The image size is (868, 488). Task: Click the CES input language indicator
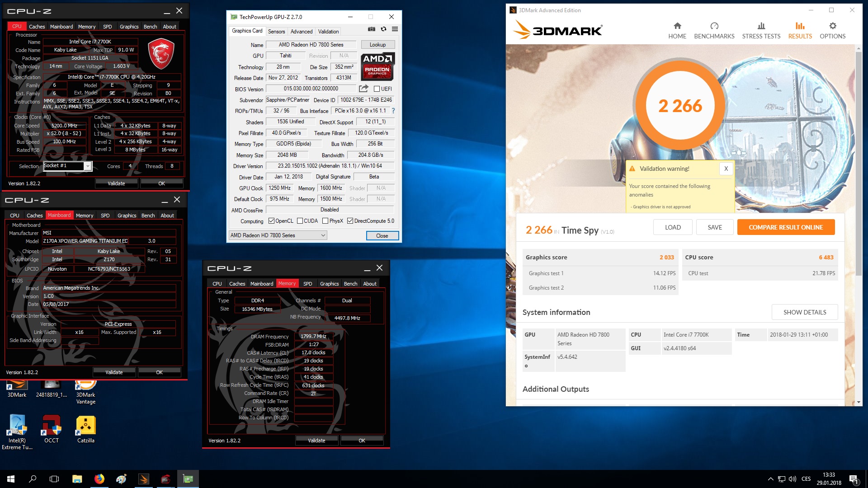(806, 479)
